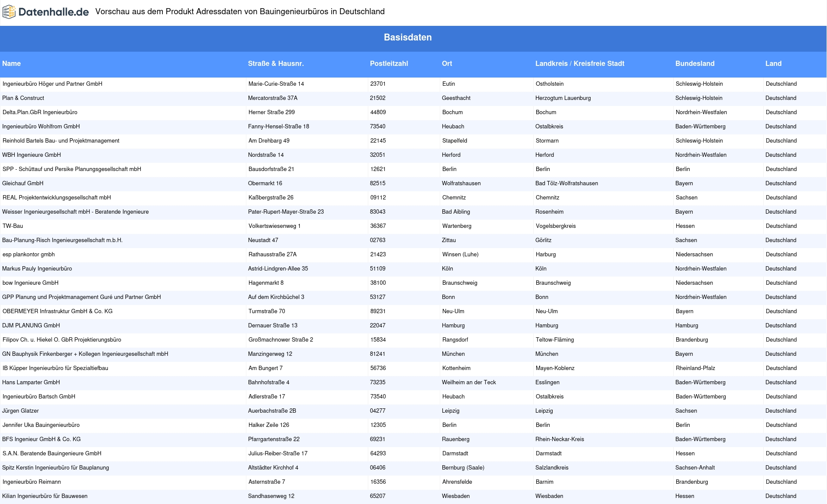
Task: Select Bau-Planung-Risch Ingenieurgesellschaft m.b.H.
Action: click(x=62, y=240)
